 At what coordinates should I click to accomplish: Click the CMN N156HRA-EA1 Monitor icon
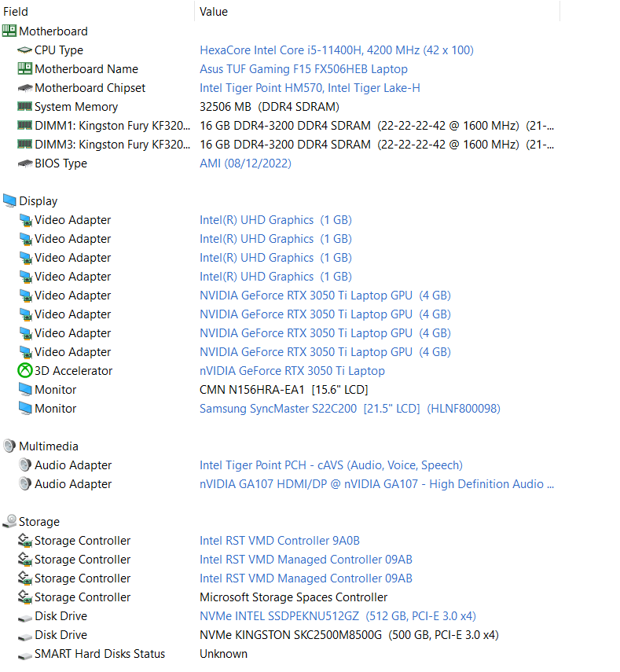coord(25,389)
